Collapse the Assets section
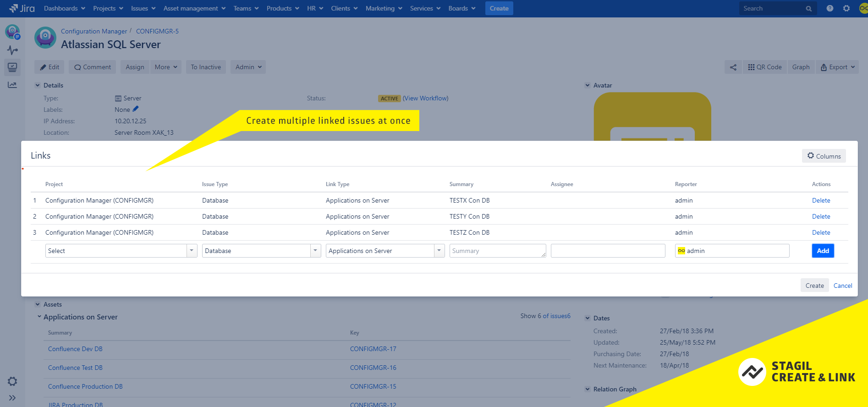868x407 pixels. click(38, 304)
